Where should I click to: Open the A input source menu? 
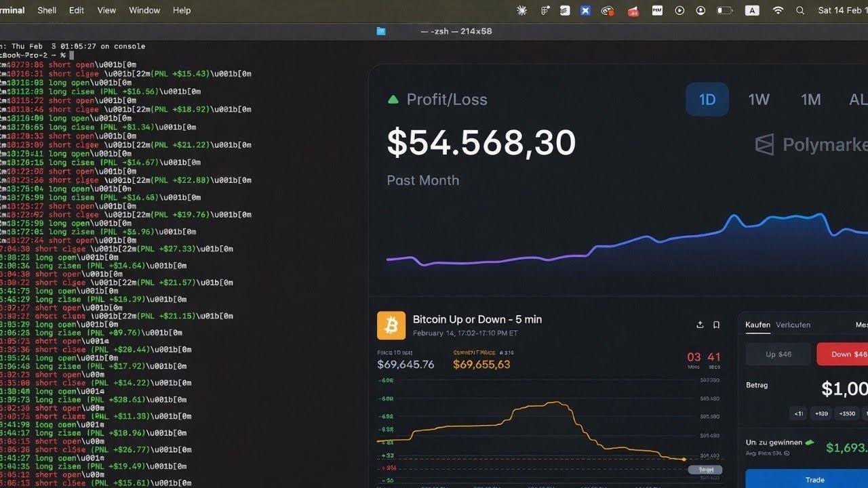pyautogui.click(x=752, y=10)
